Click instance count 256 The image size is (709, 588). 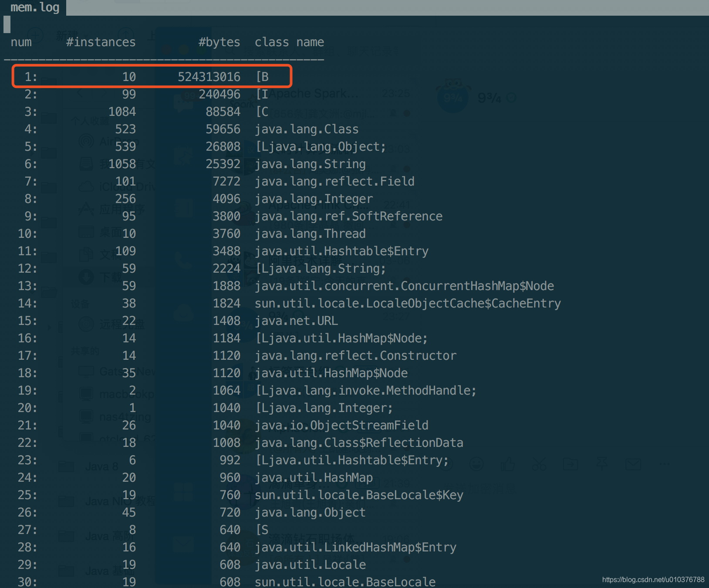(125, 199)
